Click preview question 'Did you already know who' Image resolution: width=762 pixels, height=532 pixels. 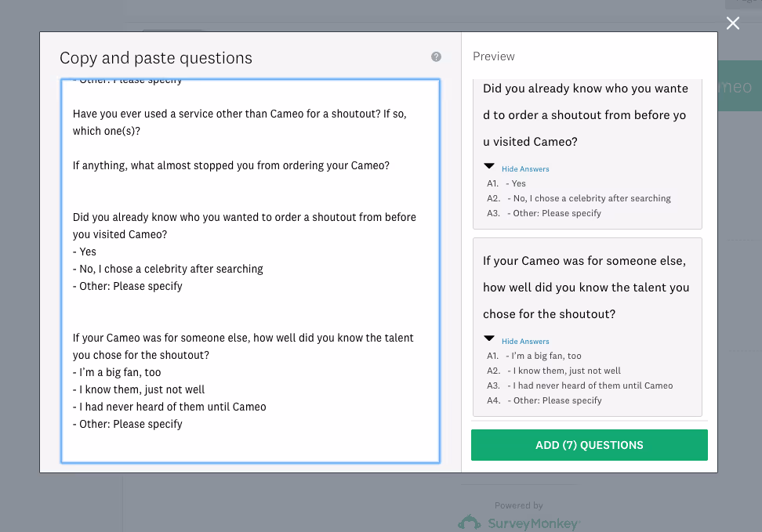pos(586,115)
